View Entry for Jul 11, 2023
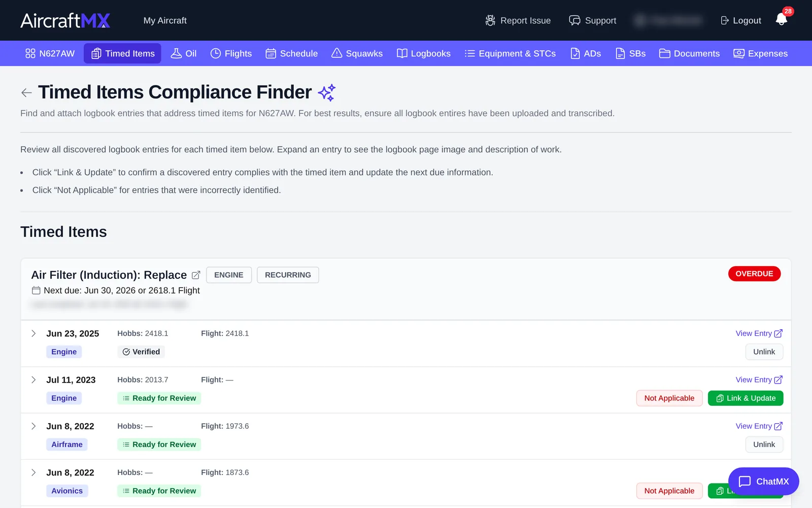 tap(759, 379)
